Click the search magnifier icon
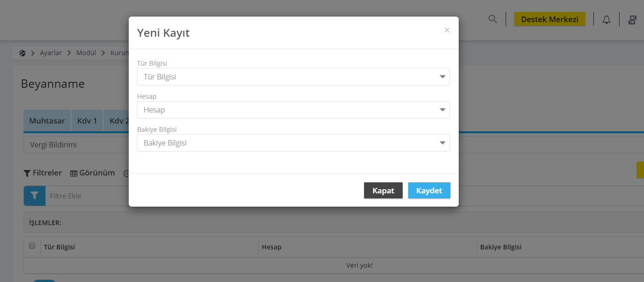 click(493, 19)
